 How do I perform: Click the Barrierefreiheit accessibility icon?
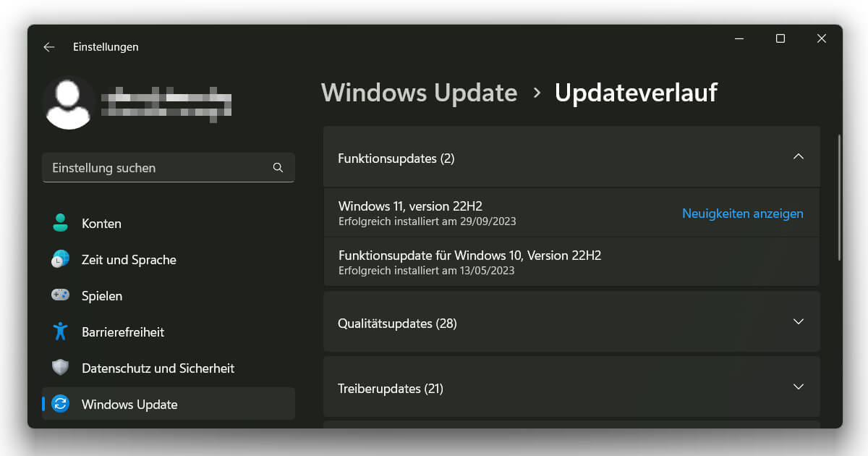tap(60, 332)
